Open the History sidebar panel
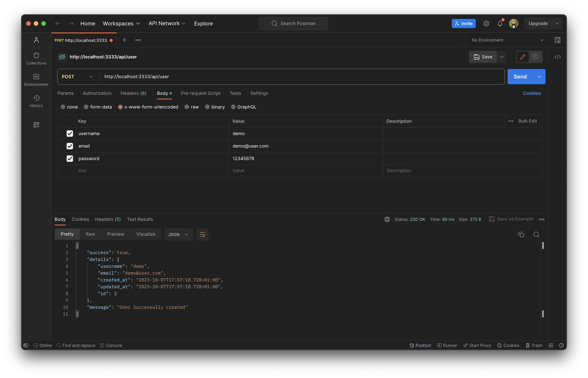Image resolution: width=588 pixels, height=378 pixels. (x=36, y=101)
